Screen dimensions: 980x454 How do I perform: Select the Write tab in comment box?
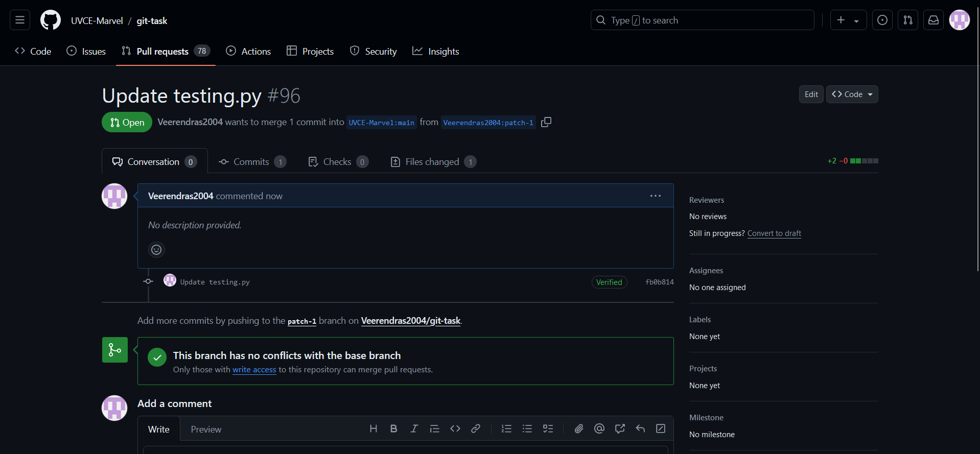click(x=159, y=429)
